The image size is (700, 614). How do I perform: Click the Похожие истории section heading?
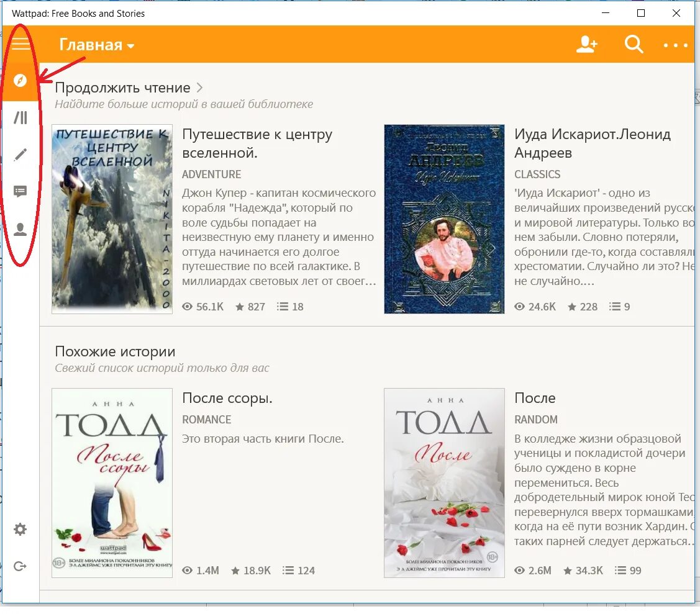115,351
